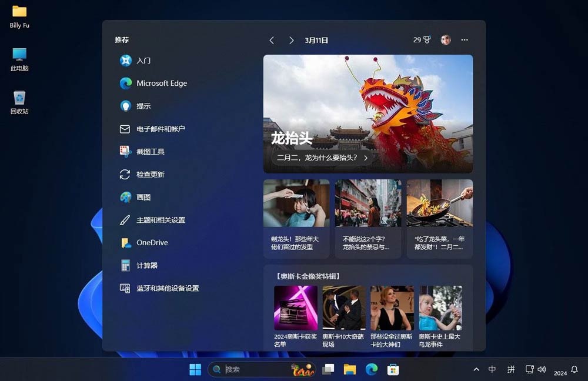This screenshot has height=381, width=588.
Task: Open Microsoft Store from the taskbar
Action: 393,369
